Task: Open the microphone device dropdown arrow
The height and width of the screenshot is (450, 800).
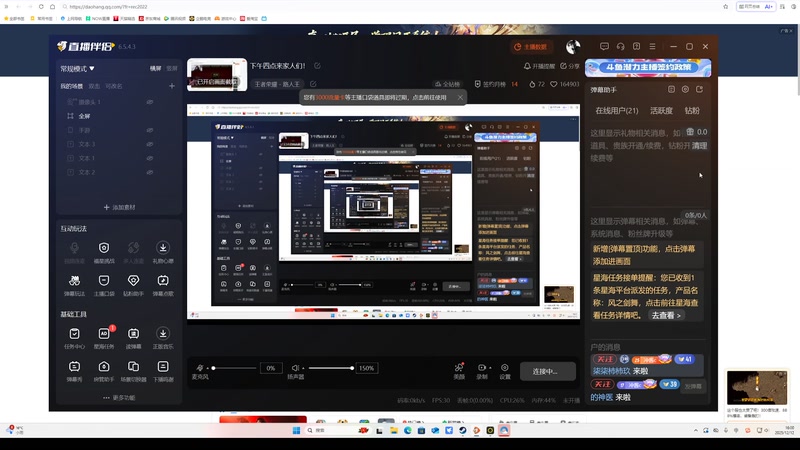Action: pos(207,368)
